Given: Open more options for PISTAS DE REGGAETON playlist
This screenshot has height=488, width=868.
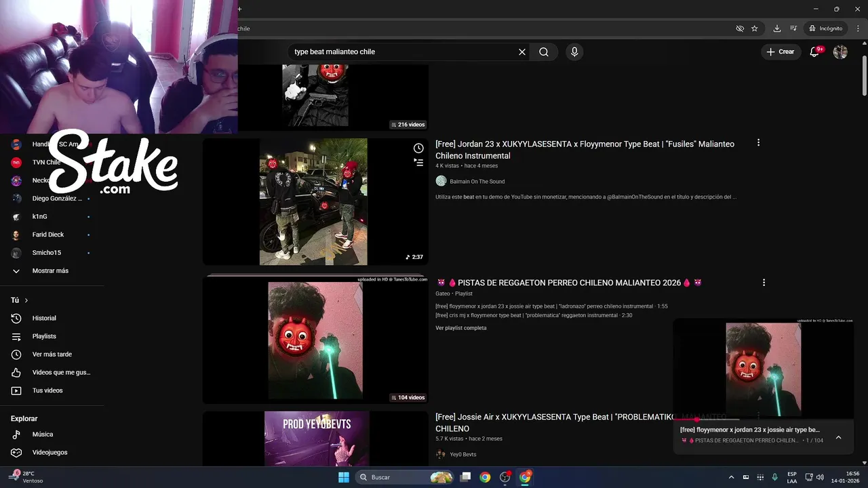Looking at the screenshot, I should pos(764,283).
